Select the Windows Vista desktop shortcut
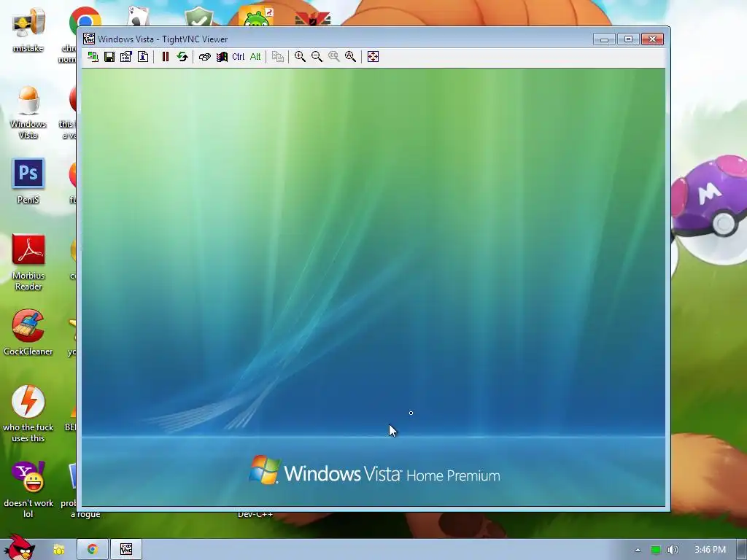Image resolution: width=747 pixels, height=560 pixels. pos(28,112)
